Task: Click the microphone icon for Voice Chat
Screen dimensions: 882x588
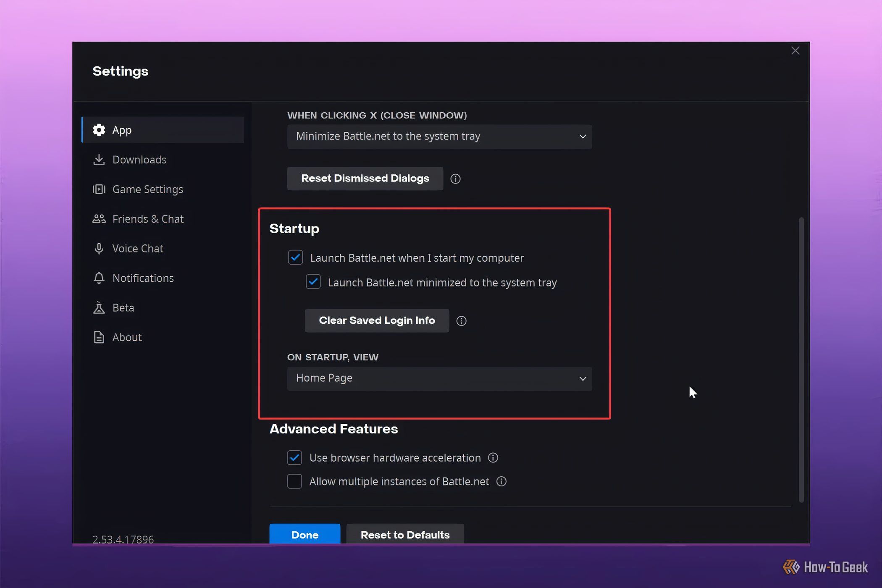Action: click(x=99, y=249)
